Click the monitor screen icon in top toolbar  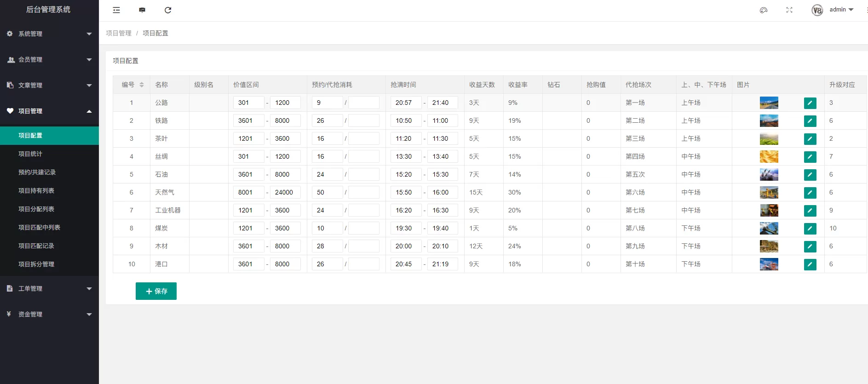[x=142, y=10]
